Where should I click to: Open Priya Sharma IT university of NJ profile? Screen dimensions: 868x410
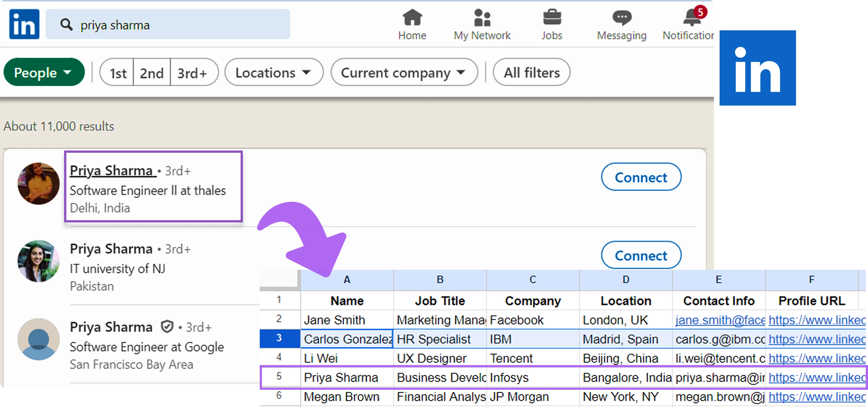coord(111,249)
